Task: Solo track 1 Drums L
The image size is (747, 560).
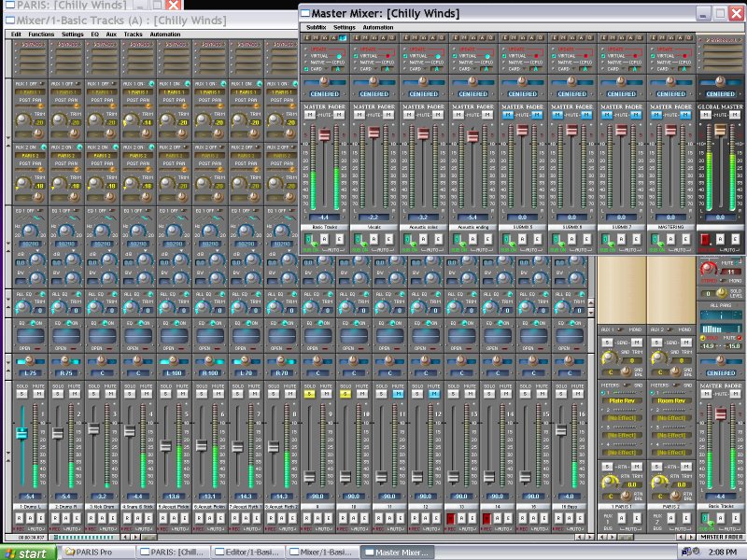Action: 21,394
